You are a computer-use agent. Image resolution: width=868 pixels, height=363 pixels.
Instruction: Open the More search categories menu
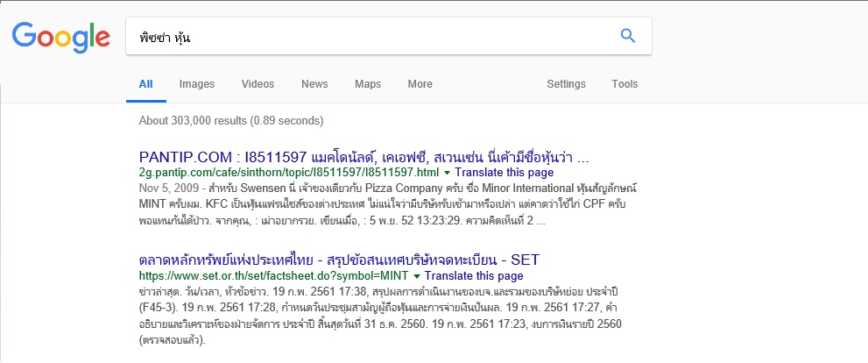pos(420,84)
